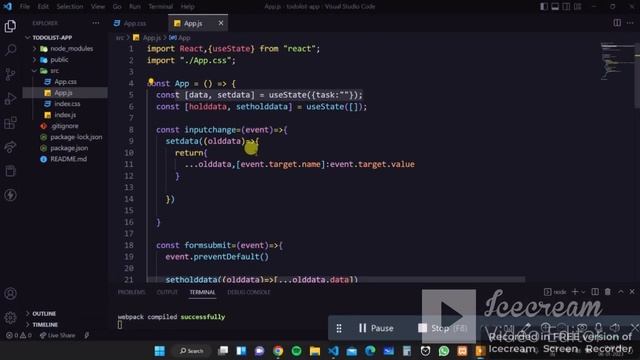Open Run and Debug view
Viewport: 640px width, 360px height.
pyautogui.click(x=10, y=98)
